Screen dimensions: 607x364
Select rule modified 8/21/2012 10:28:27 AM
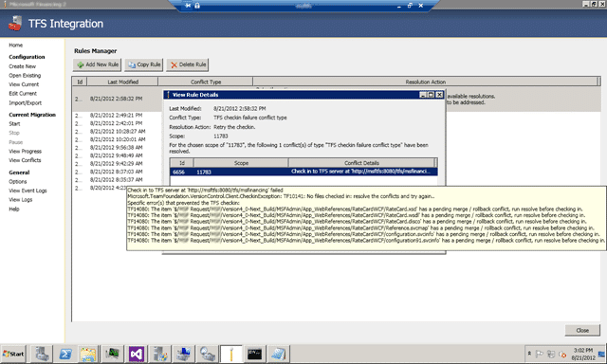click(x=118, y=132)
